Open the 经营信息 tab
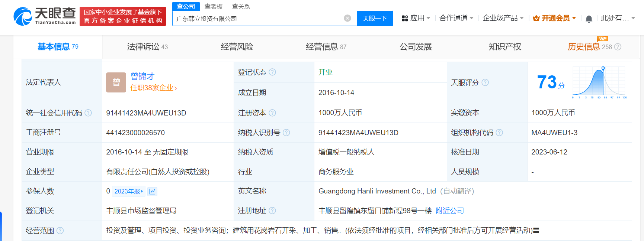644x241 pixels. coord(326,47)
